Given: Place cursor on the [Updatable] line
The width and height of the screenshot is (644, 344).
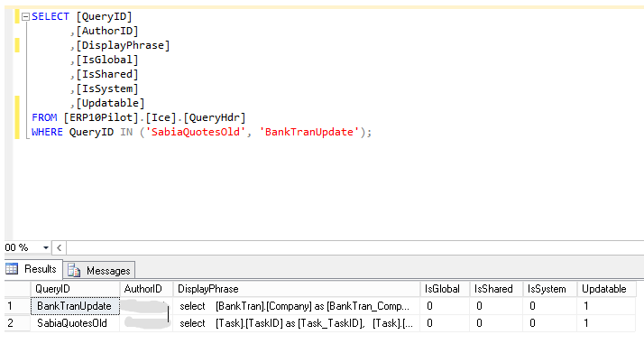Looking at the screenshot, I should [107, 103].
